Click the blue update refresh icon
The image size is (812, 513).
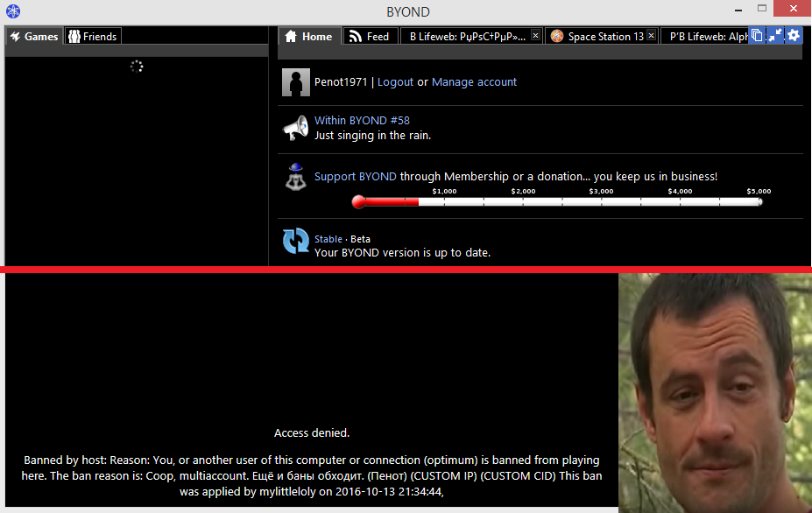[x=296, y=241]
